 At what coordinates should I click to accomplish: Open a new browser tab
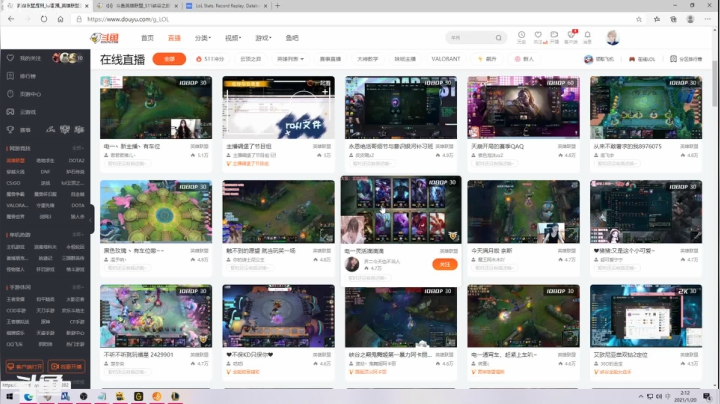tap(277, 6)
